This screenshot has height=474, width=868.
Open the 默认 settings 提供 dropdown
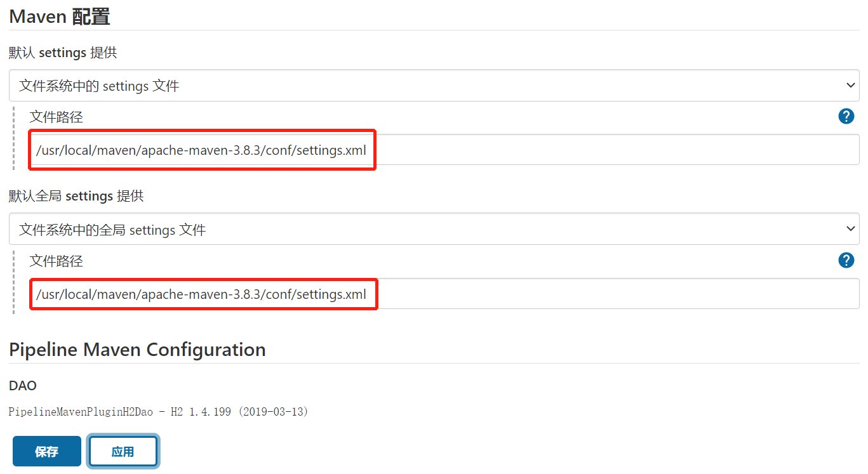pyautogui.click(x=434, y=86)
